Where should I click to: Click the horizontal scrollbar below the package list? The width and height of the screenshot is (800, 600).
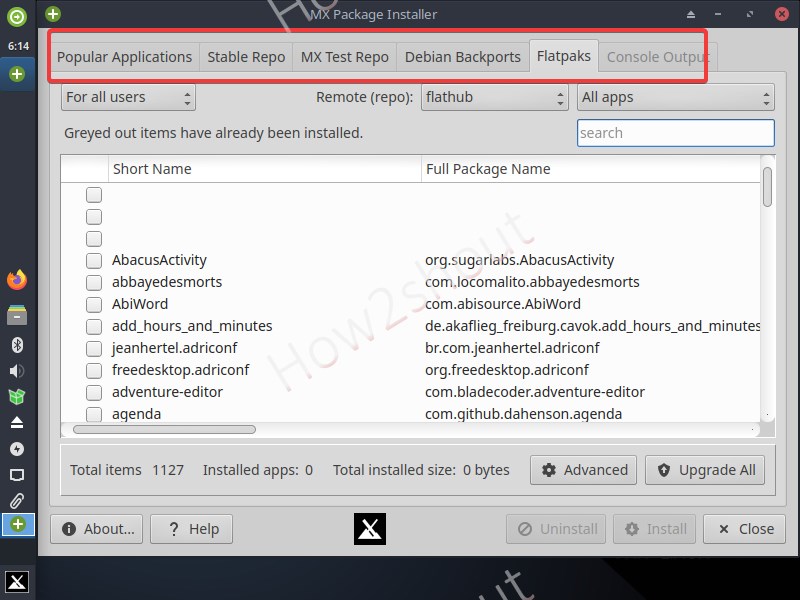pos(163,429)
